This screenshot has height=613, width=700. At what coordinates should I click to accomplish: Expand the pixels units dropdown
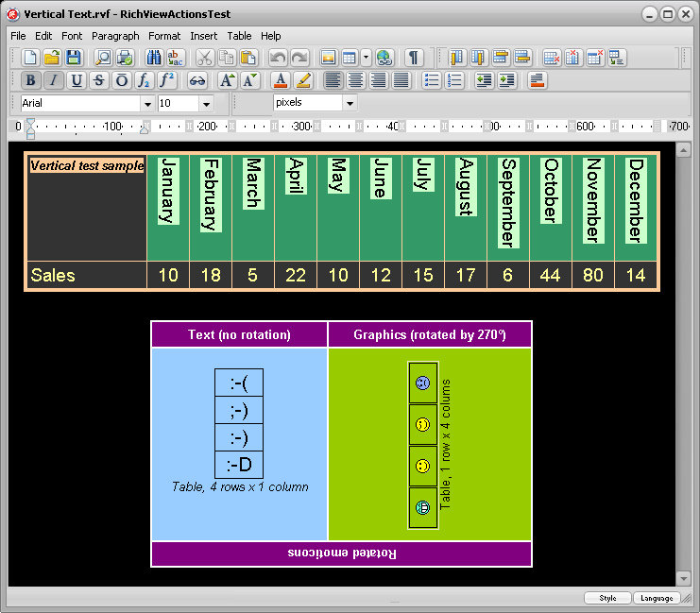point(350,103)
